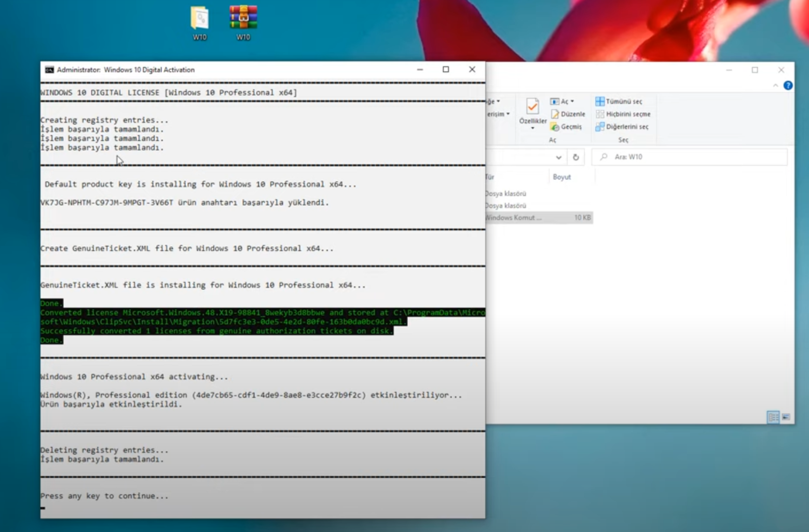Expand the Aç button's dropdown arrow
The image size is (809, 532).
(572, 101)
